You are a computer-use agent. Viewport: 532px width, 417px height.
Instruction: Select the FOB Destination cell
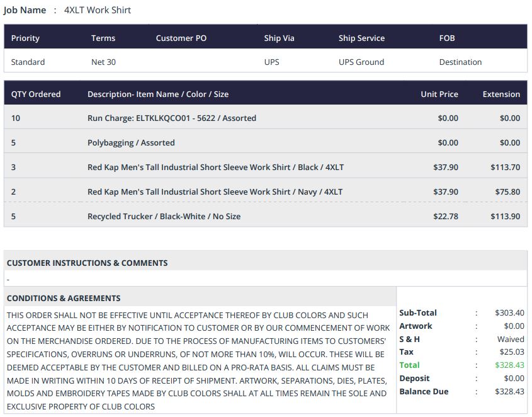pyautogui.click(x=460, y=62)
